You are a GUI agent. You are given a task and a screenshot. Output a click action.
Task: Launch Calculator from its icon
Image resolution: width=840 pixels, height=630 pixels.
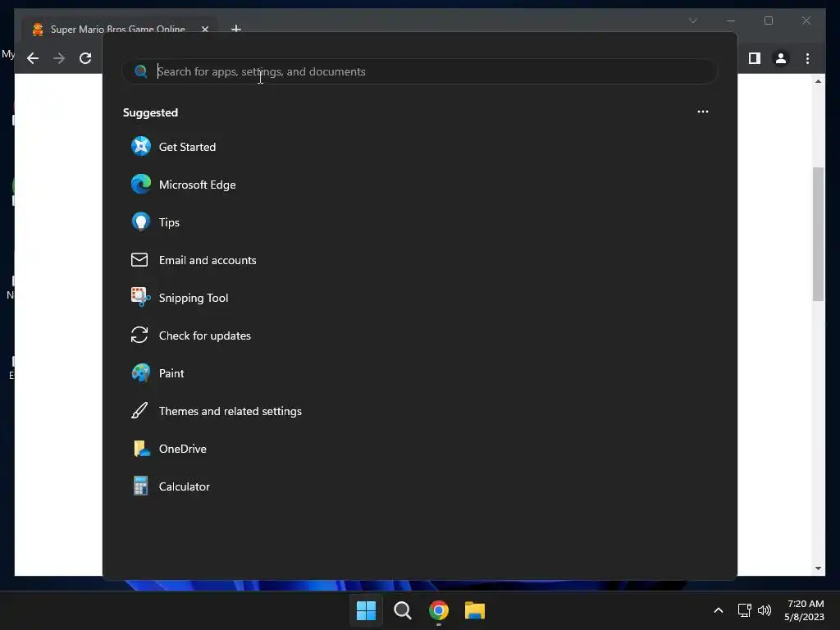pos(140,486)
